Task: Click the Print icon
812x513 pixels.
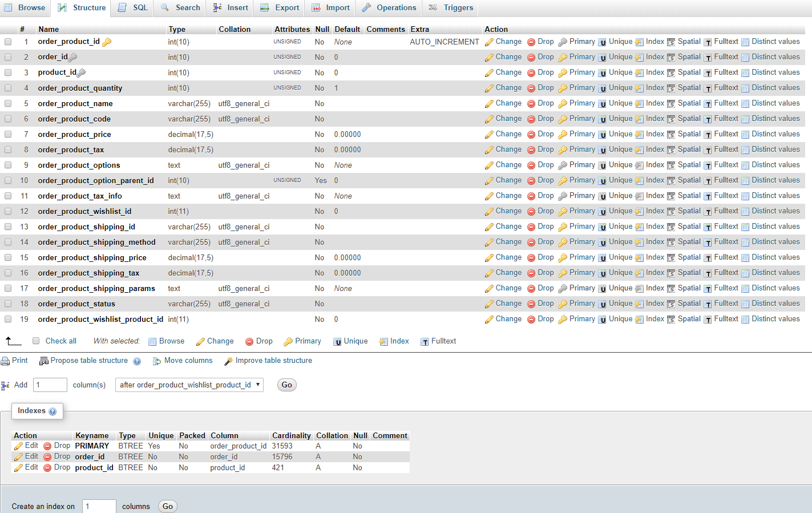Action: (5, 361)
